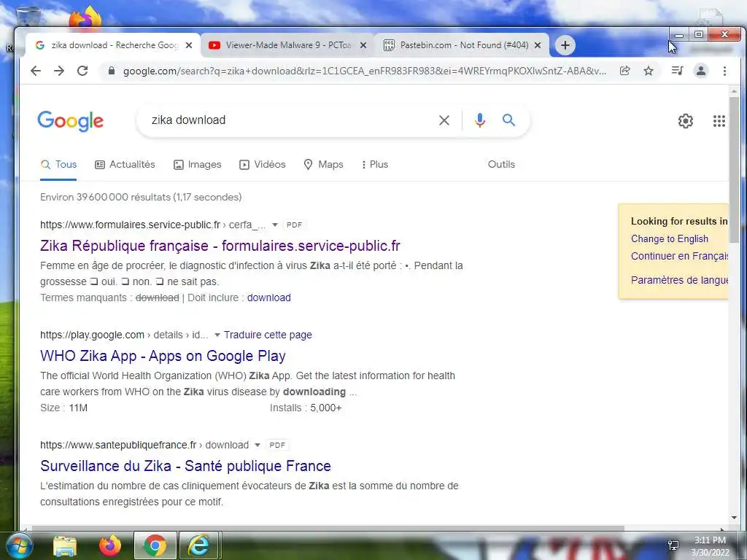Image resolution: width=747 pixels, height=560 pixels.
Task: Click the 'Installs : 5,000+' text
Action: tap(306, 408)
